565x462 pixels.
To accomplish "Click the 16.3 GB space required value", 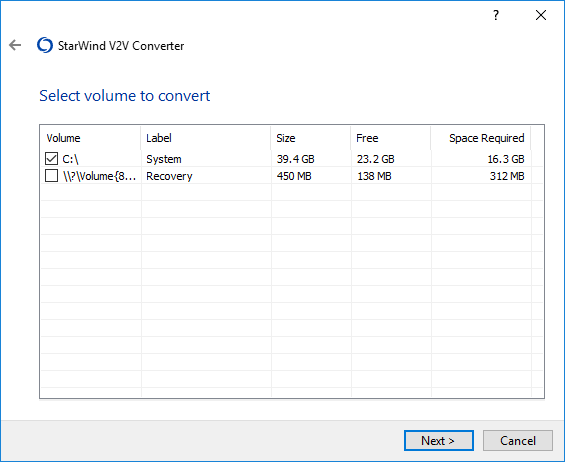I will [506, 159].
